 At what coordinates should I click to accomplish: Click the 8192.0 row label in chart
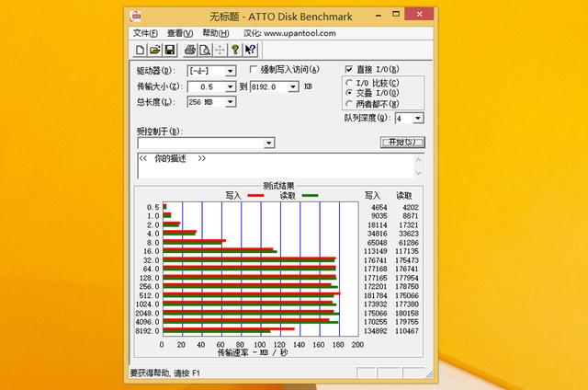(147, 331)
